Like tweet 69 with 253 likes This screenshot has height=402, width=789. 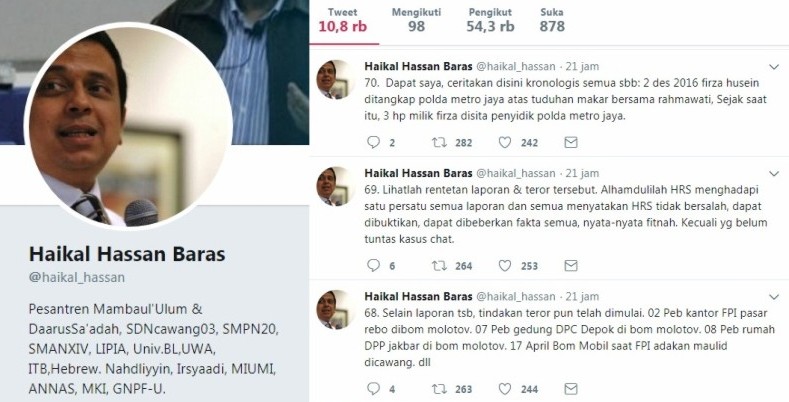pyautogui.click(x=505, y=266)
